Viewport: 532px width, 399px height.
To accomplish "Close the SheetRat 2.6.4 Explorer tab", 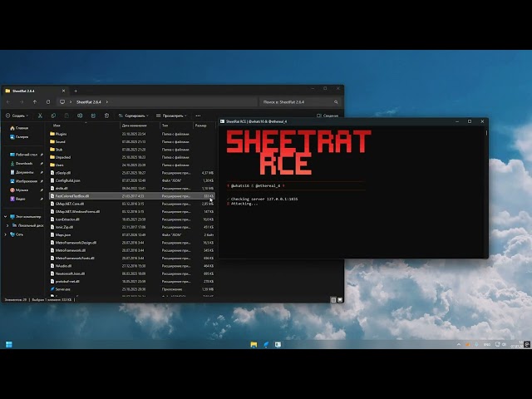I will tap(63, 91).
